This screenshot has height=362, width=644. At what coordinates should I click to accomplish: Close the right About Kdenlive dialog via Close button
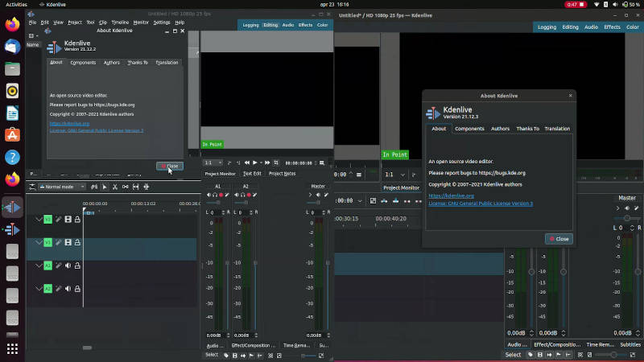pos(559,239)
